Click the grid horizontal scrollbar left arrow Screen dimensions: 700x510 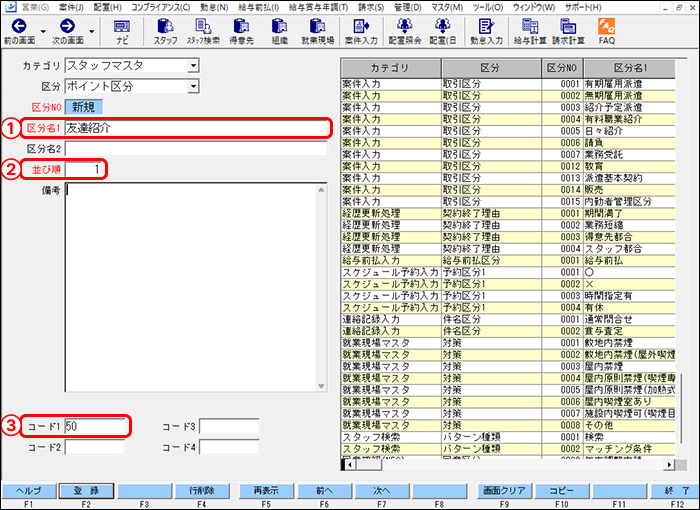[350, 464]
